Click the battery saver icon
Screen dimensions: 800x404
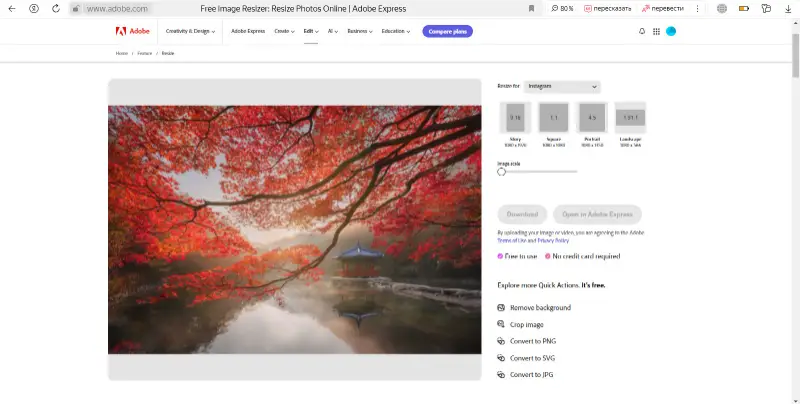click(744, 9)
